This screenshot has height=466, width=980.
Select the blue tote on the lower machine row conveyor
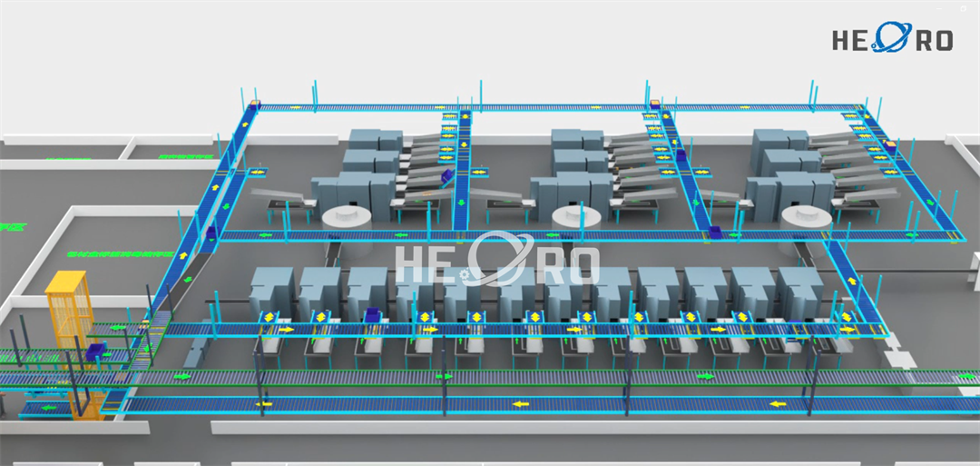coord(371,314)
